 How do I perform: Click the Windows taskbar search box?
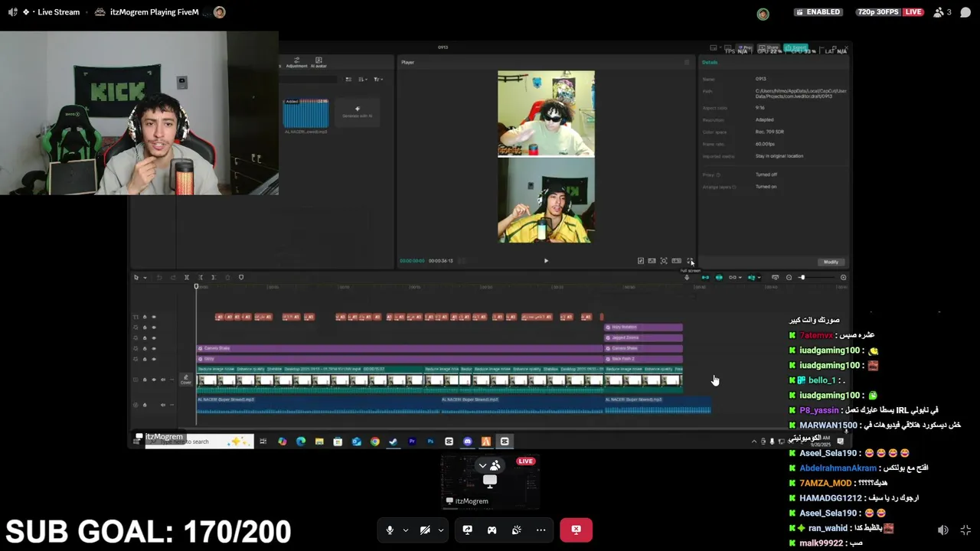click(x=200, y=442)
